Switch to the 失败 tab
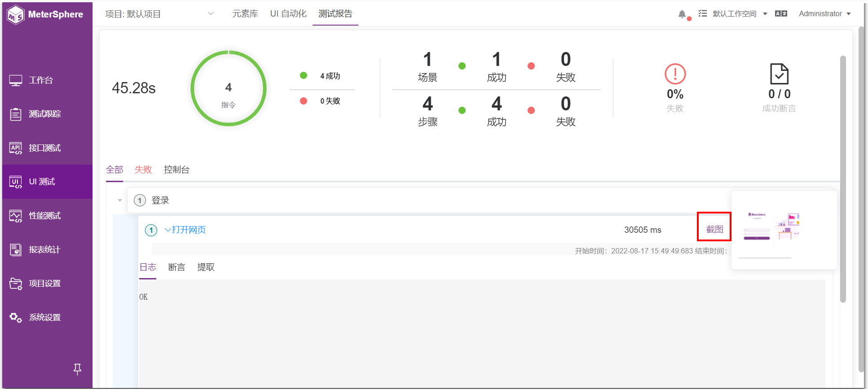Screen dimensions: 868x392 click(143, 170)
